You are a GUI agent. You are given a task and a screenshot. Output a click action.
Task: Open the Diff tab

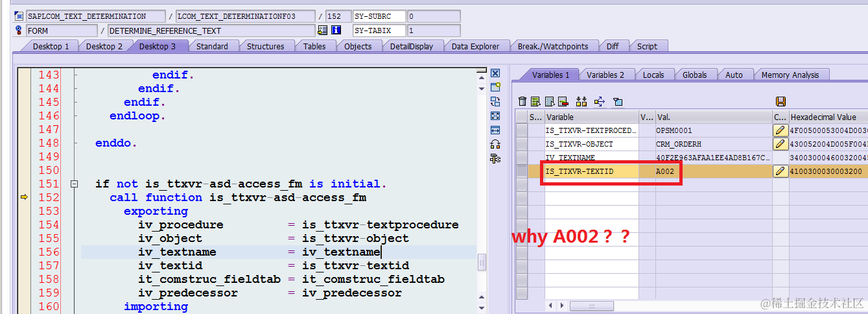(x=613, y=46)
